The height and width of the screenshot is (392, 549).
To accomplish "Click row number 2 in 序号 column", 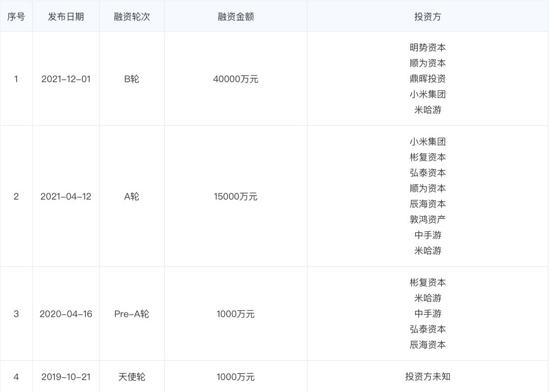I will [x=16, y=197].
